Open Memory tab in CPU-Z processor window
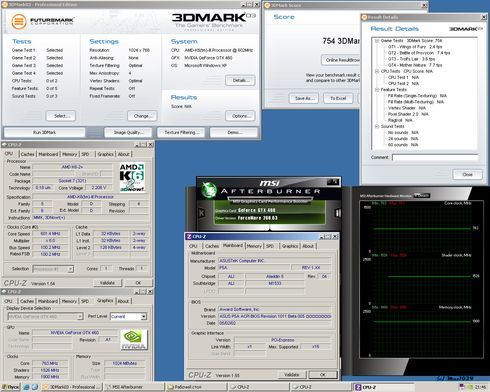490x392 pixels. point(69,154)
